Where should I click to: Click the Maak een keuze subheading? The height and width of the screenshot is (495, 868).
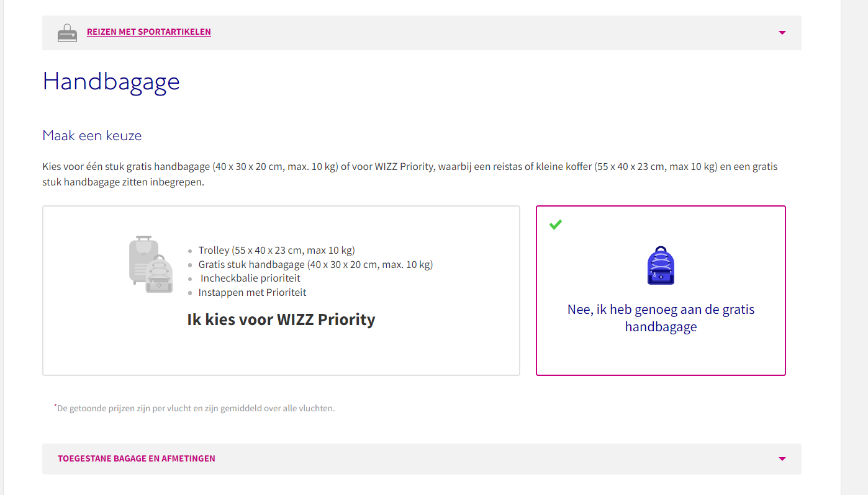point(92,136)
